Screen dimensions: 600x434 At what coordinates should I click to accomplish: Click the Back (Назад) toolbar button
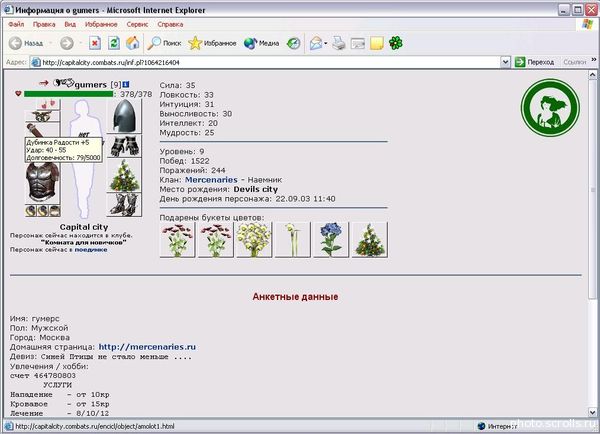[x=26, y=43]
